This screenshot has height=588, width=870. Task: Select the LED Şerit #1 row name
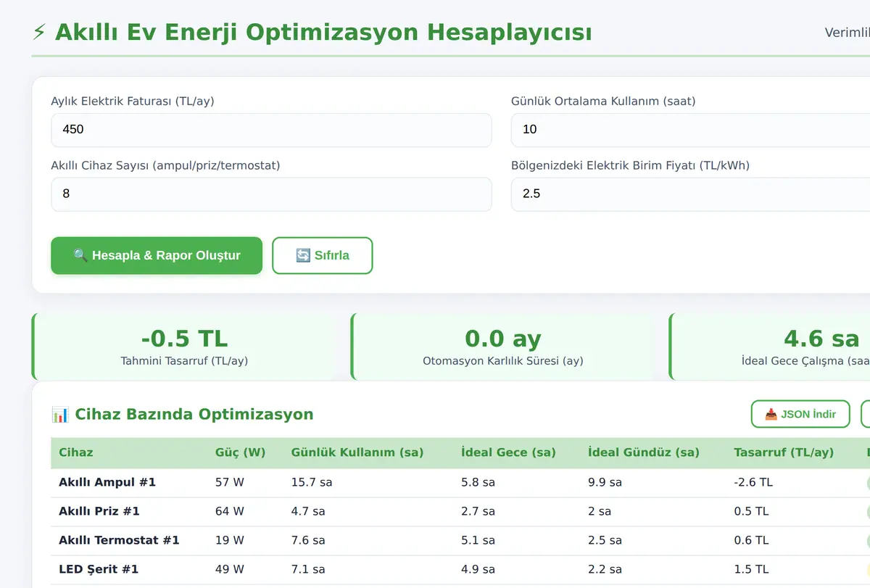click(99, 569)
